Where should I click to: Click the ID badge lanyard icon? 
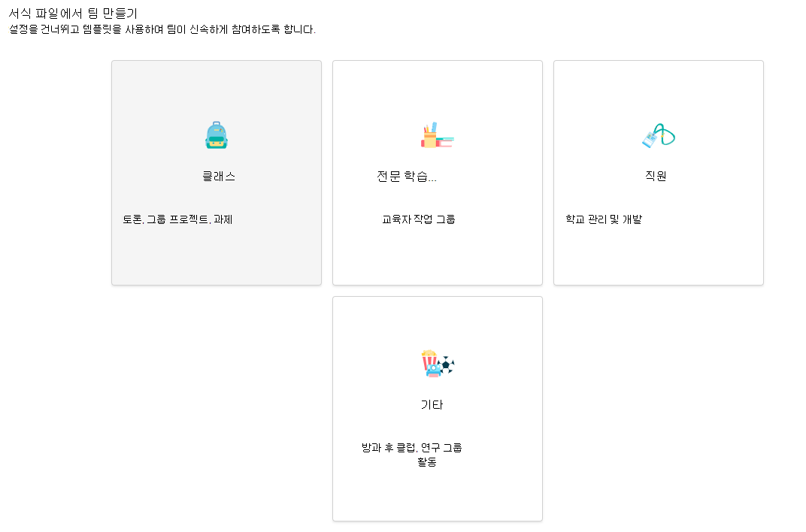(659, 135)
